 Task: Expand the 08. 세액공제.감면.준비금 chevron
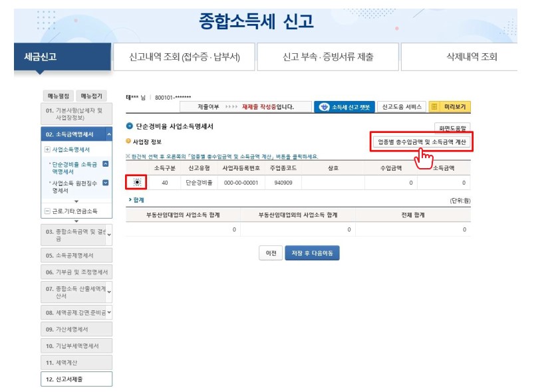[x=109, y=312]
